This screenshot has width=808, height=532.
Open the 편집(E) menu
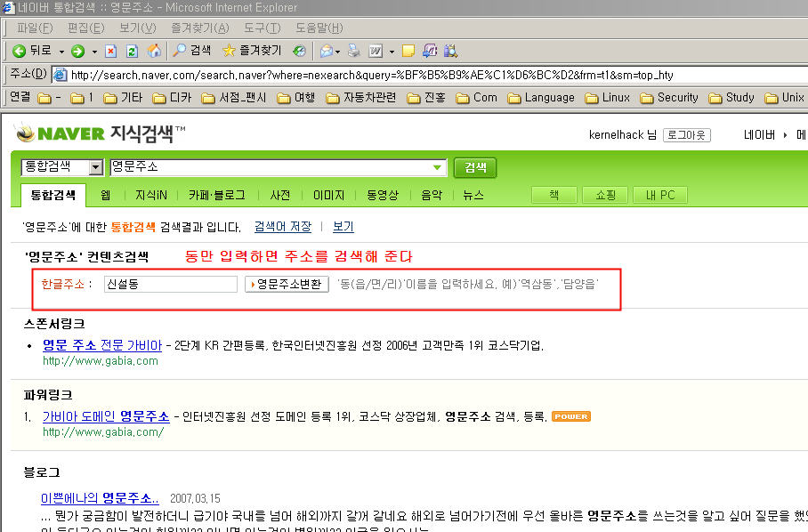[86, 28]
